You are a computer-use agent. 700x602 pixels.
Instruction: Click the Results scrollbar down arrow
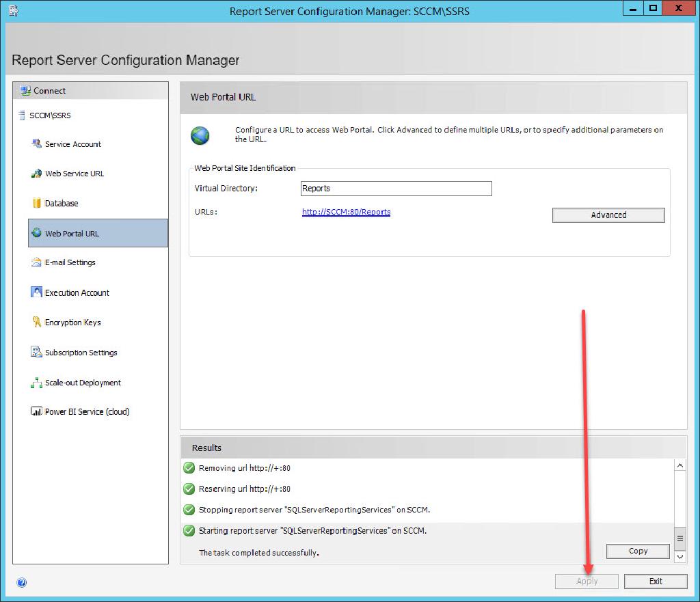pyautogui.click(x=680, y=556)
